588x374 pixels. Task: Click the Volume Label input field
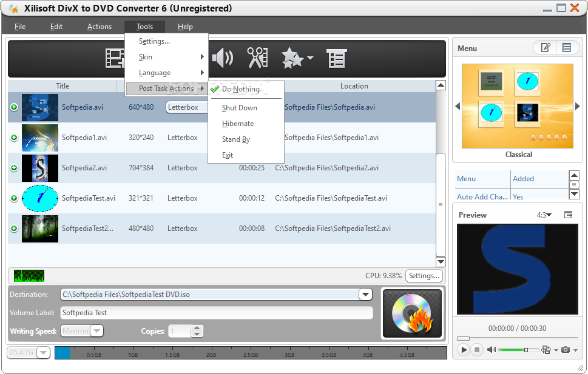point(217,313)
